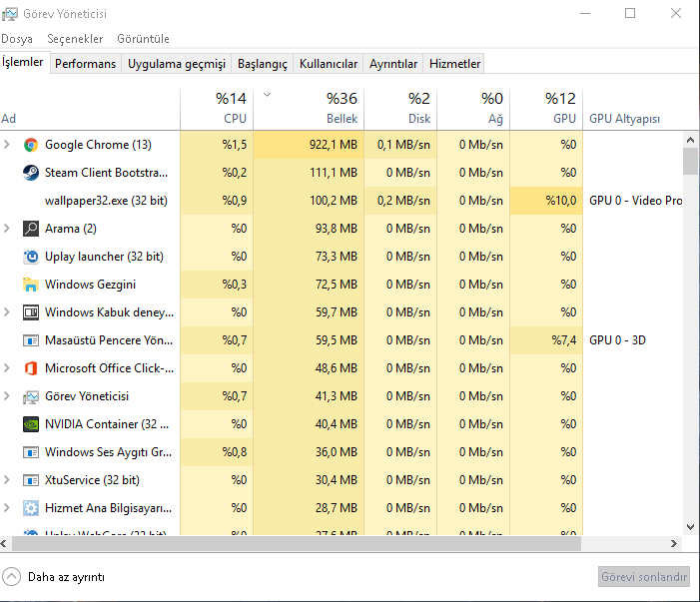The image size is (700, 602).
Task: Click the %1,5 CPU value for Chrome
Action: coord(235,145)
